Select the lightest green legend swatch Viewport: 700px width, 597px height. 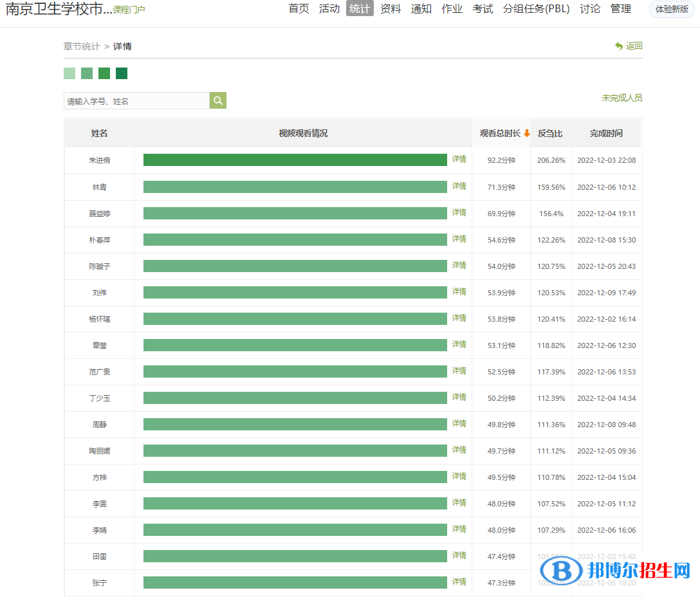click(x=69, y=73)
